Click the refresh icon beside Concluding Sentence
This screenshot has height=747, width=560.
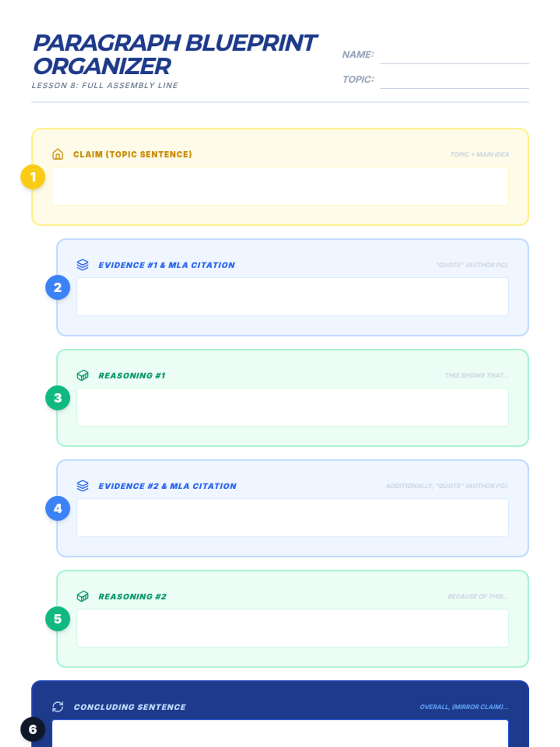tap(58, 707)
